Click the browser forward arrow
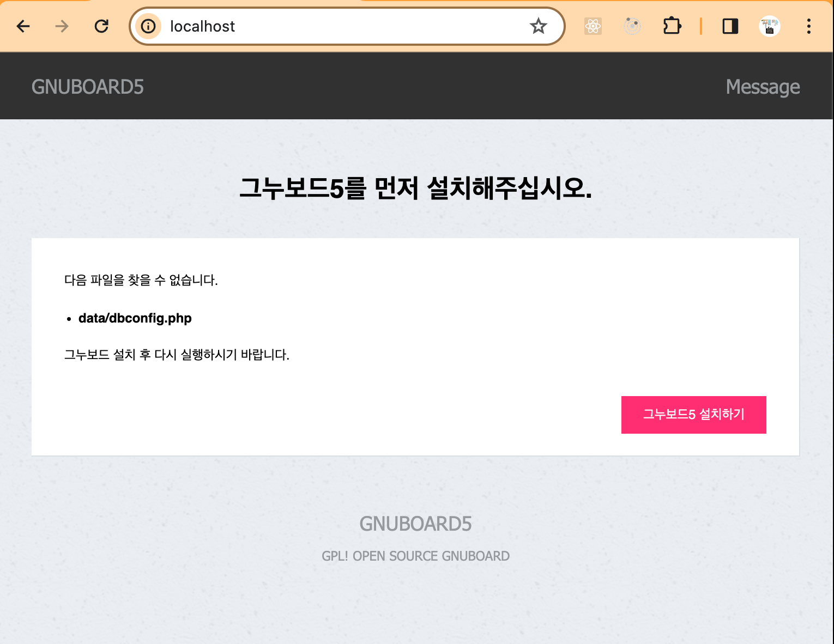834x644 pixels. click(x=62, y=26)
